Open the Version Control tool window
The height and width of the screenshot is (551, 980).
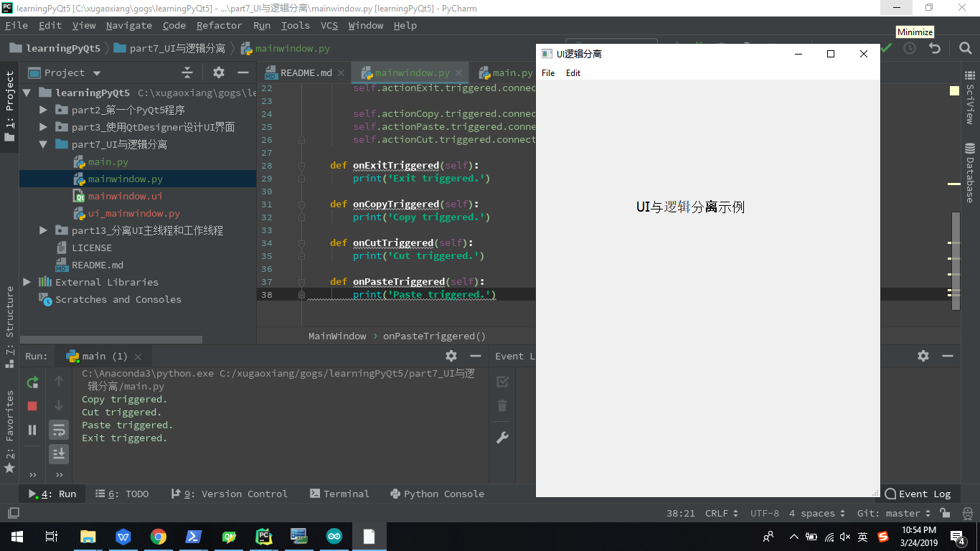point(229,494)
